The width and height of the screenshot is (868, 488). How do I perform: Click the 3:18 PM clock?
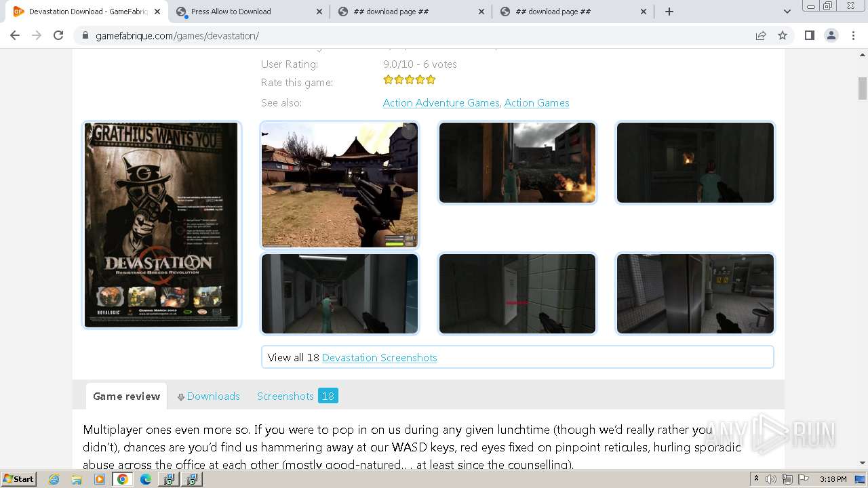point(833,479)
